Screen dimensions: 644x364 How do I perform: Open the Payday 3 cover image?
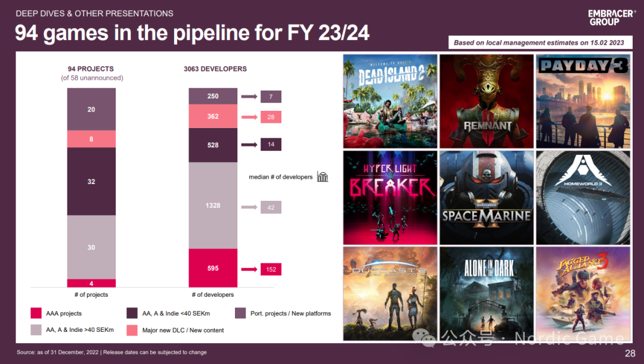(x=583, y=101)
